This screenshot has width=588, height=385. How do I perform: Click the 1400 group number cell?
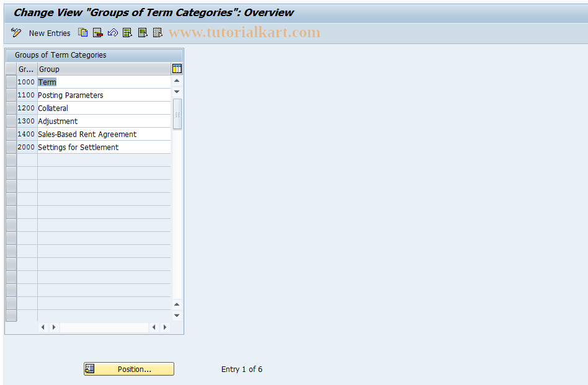[x=27, y=134]
